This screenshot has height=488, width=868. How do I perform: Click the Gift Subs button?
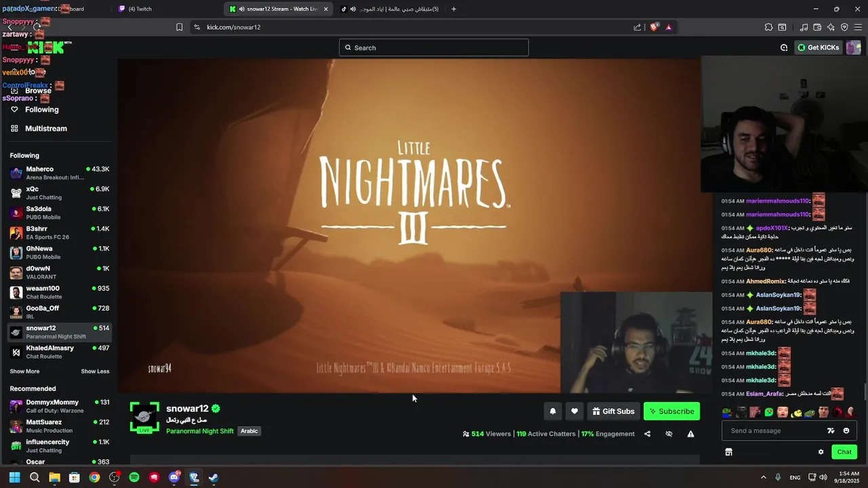click(613, 411)
